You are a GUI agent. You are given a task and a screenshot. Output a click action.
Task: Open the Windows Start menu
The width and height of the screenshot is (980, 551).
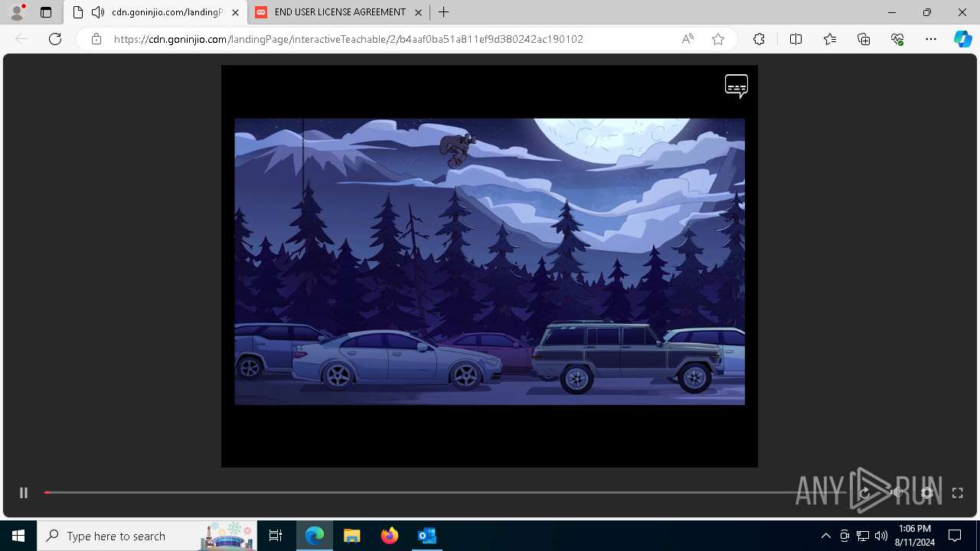[x=18, y=536]
